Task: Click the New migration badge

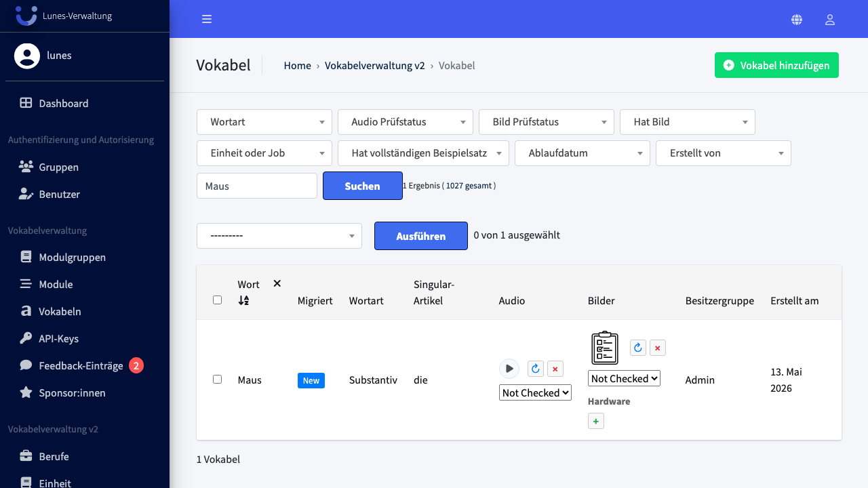Action: 311,380
